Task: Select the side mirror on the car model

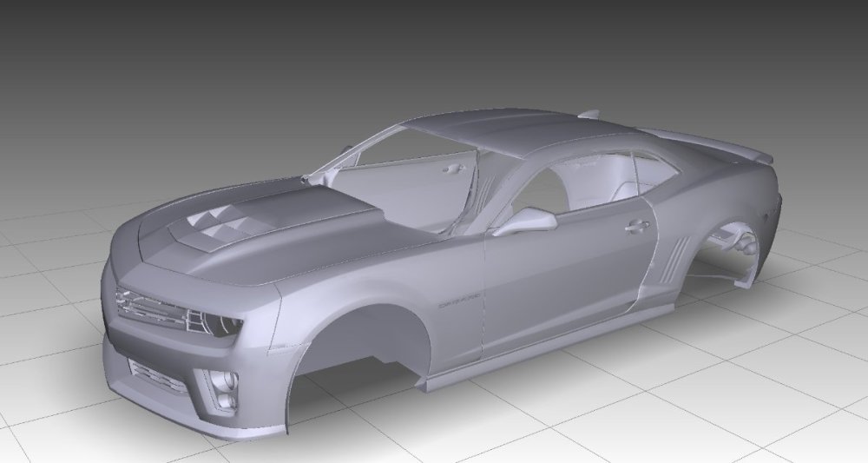Action: 525,221
